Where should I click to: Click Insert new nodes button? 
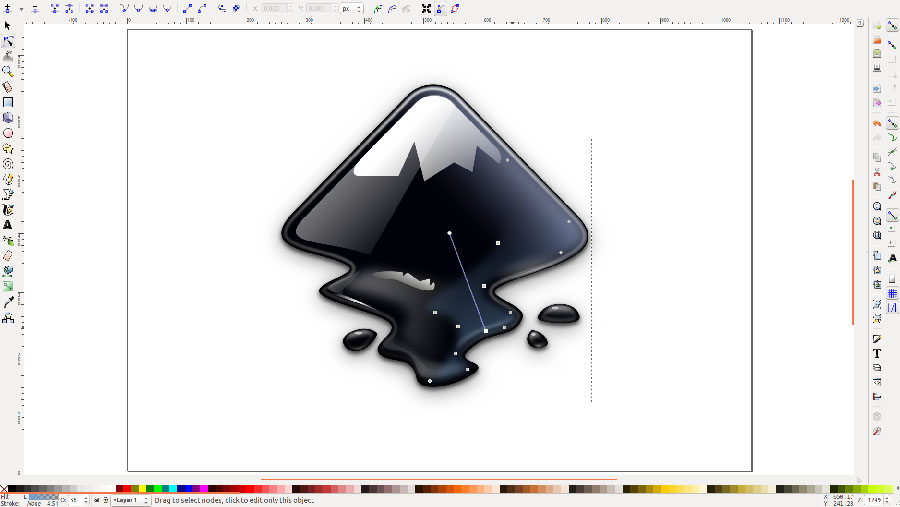tap(7, 8)
